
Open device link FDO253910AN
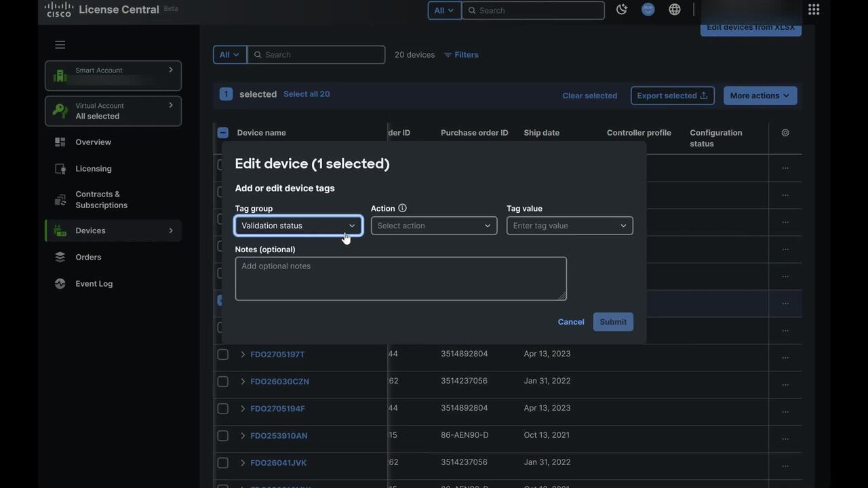(279, 436)
